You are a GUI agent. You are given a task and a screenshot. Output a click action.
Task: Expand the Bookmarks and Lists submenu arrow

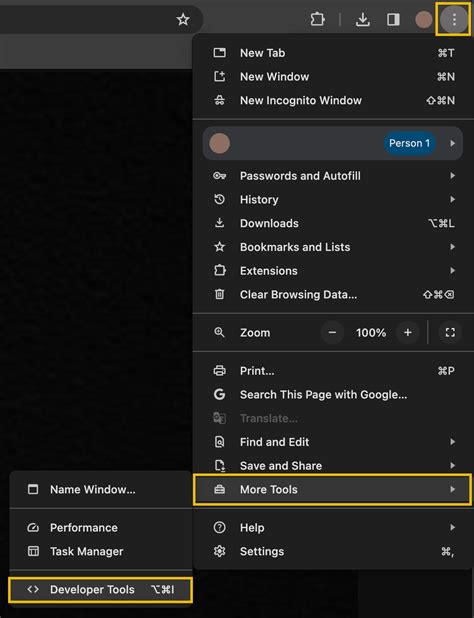click(x=452, y=247)
